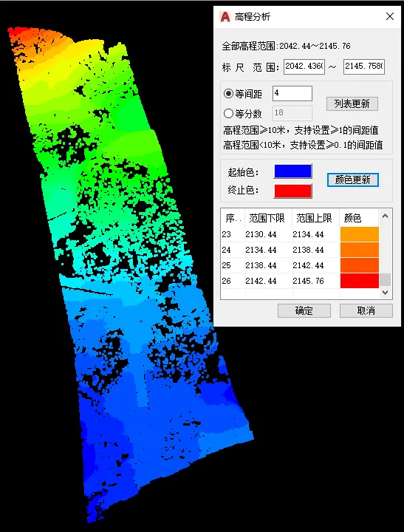
Task: Select the 等间距 radio button
Action: pos(228,94)
